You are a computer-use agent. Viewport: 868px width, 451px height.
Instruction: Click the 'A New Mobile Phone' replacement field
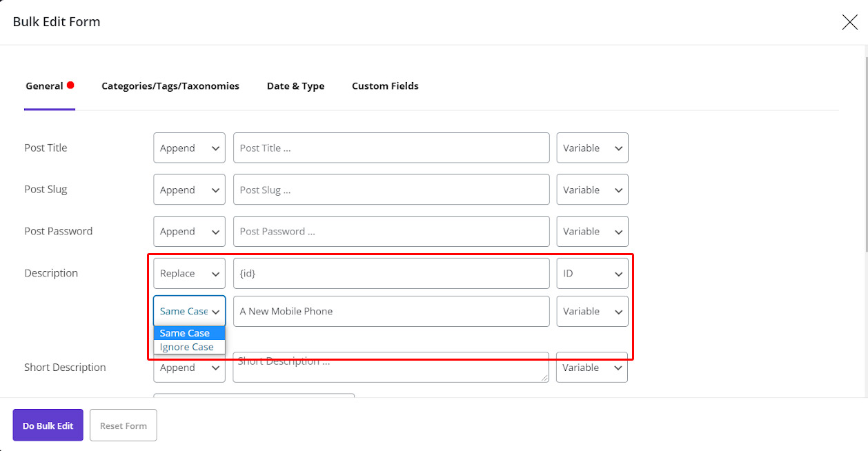point(391,311)
